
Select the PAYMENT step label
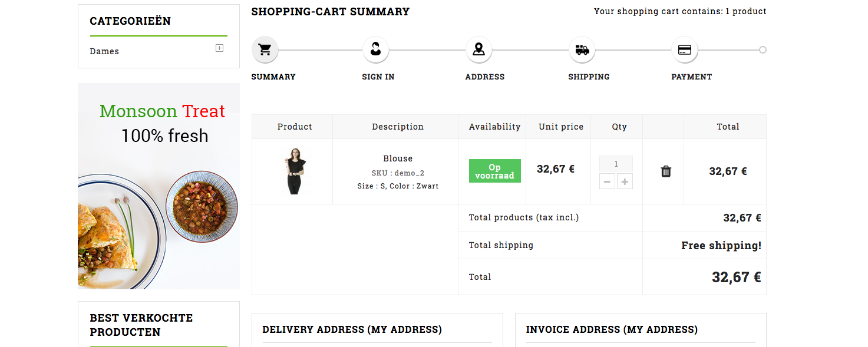pyautogui.click(x=692, y=77)
